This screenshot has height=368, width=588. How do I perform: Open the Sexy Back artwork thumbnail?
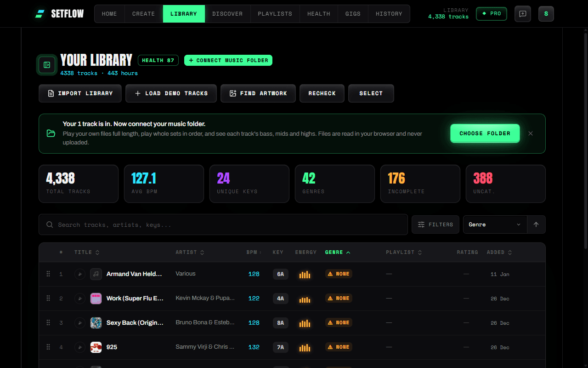(96, 323)
